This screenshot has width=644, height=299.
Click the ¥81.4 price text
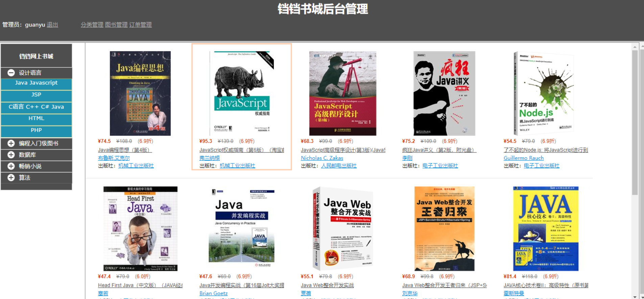pyautogui.click(x=510, y=276)
